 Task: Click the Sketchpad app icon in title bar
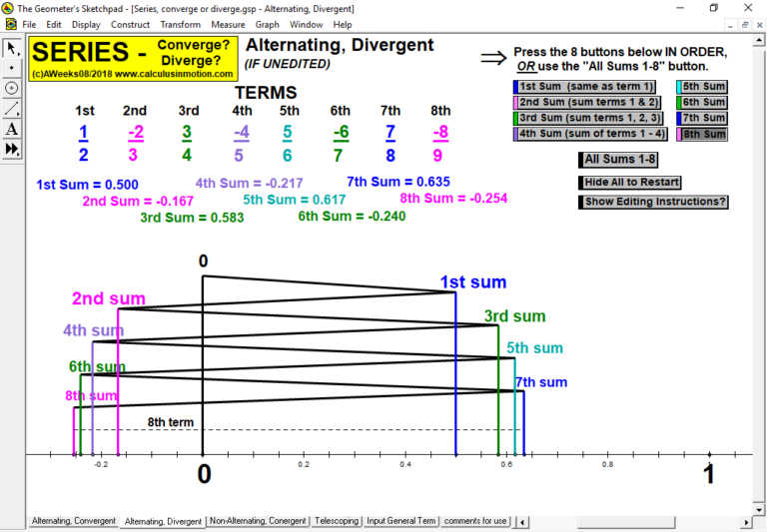click(x=9, y=8)
